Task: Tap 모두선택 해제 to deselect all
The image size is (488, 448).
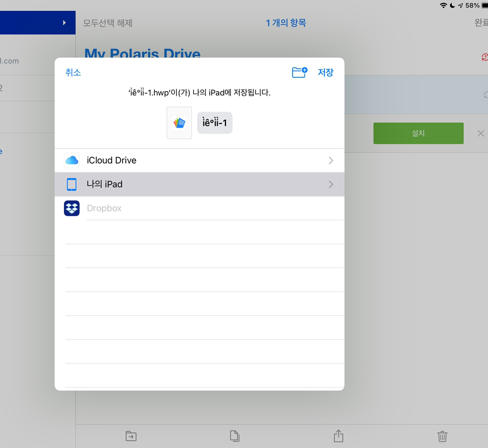Action: [108, 23]
